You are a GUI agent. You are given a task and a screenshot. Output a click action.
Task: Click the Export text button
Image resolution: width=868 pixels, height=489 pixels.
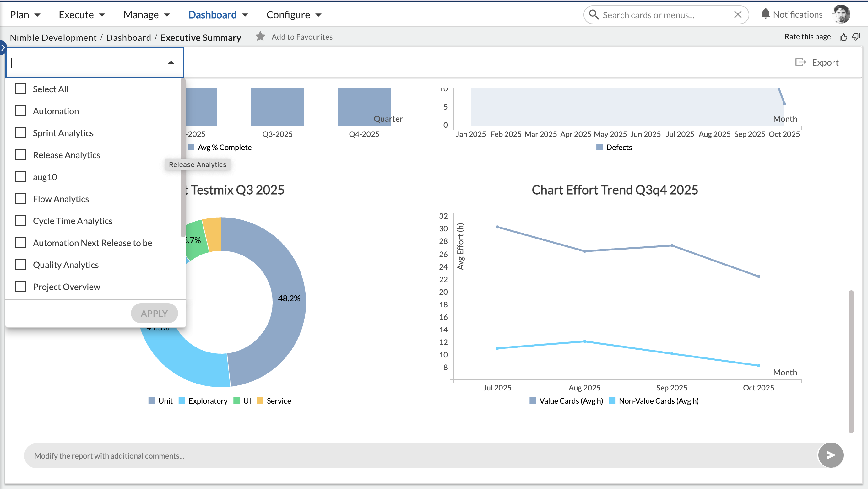click(x=825, y=62)
